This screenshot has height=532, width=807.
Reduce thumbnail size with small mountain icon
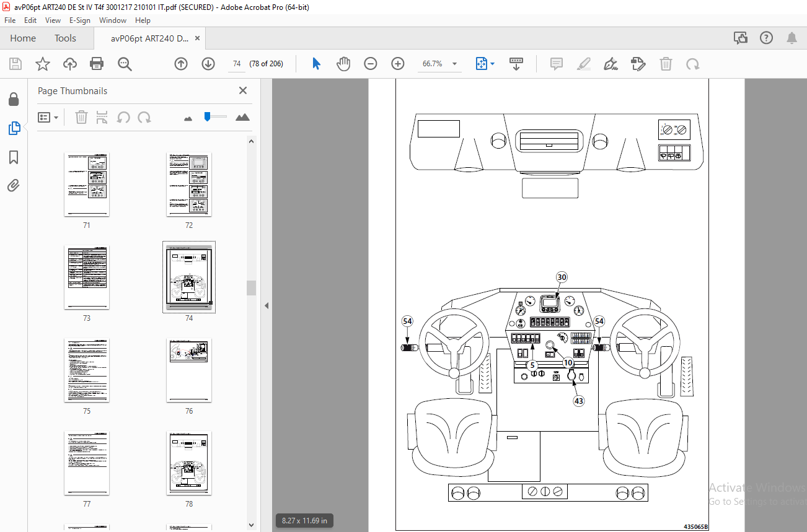[188, 118]
